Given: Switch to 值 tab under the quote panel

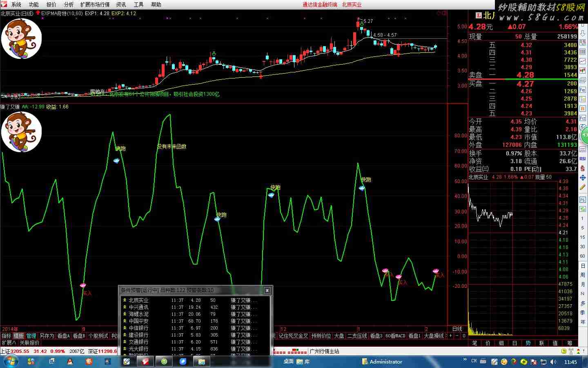Looking at the screenshot, I should coord(555,343).
